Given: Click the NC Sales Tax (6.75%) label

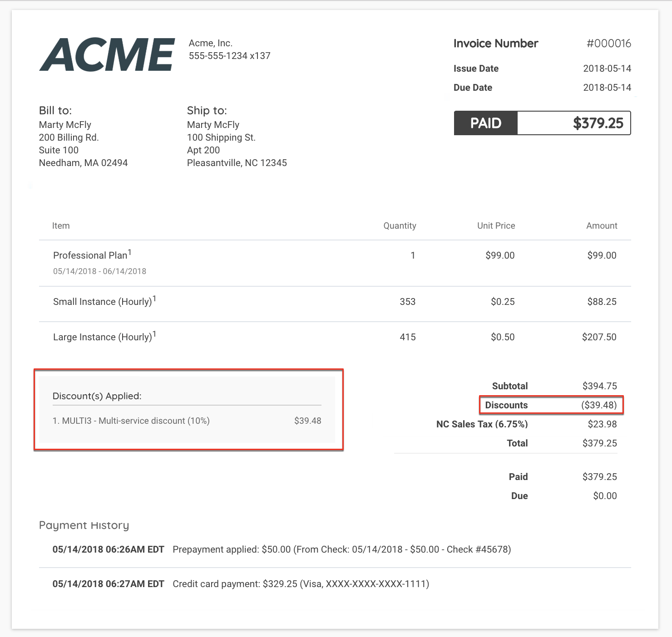Looking at the screenshot, I should point(482,424).
